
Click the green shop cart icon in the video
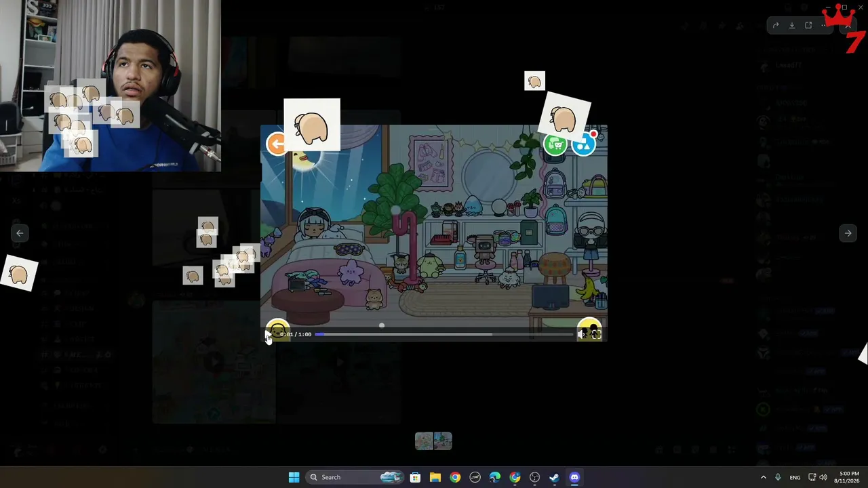pos(555,144)
